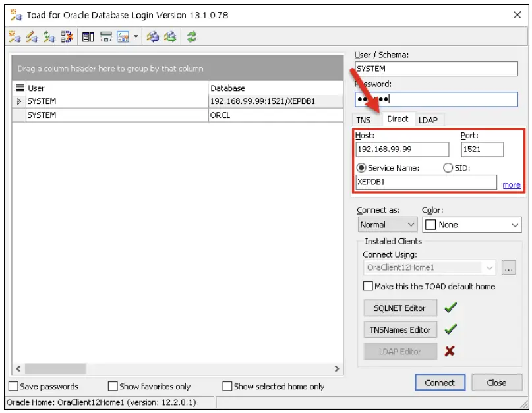The width and height of the screenshot is (532, 413).
Task: Click the new connection plug icon
Action: 15,37
